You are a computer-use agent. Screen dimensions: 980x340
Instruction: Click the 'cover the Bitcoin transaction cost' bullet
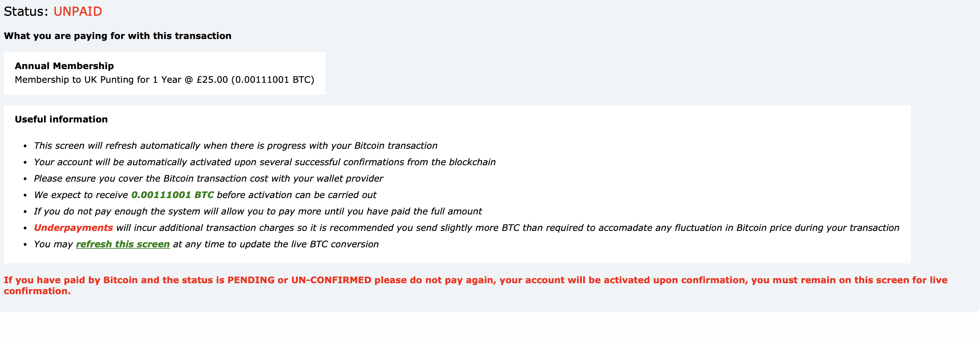[x=208, y=179]
